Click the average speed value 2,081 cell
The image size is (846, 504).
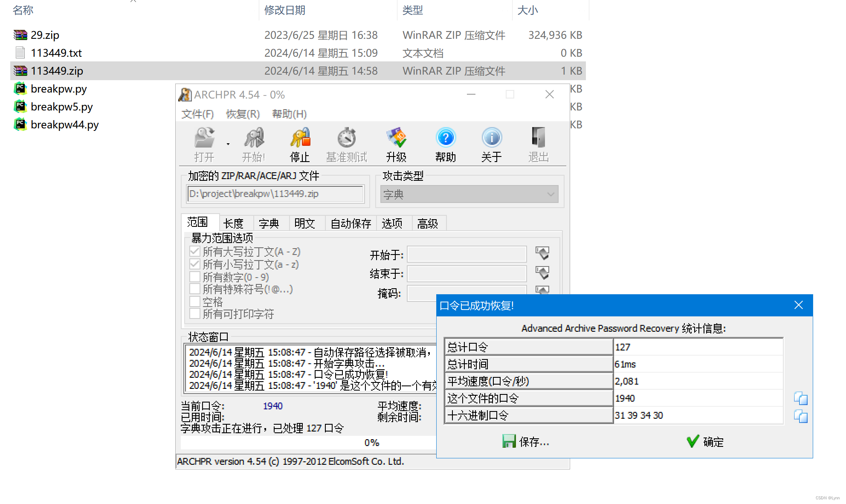click(x=698, y=381)
